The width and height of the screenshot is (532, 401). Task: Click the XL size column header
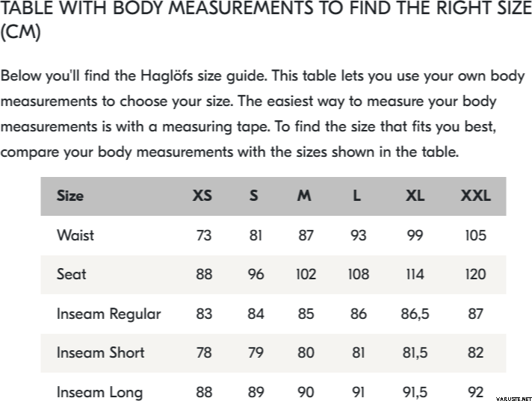(x=415, y=196)
